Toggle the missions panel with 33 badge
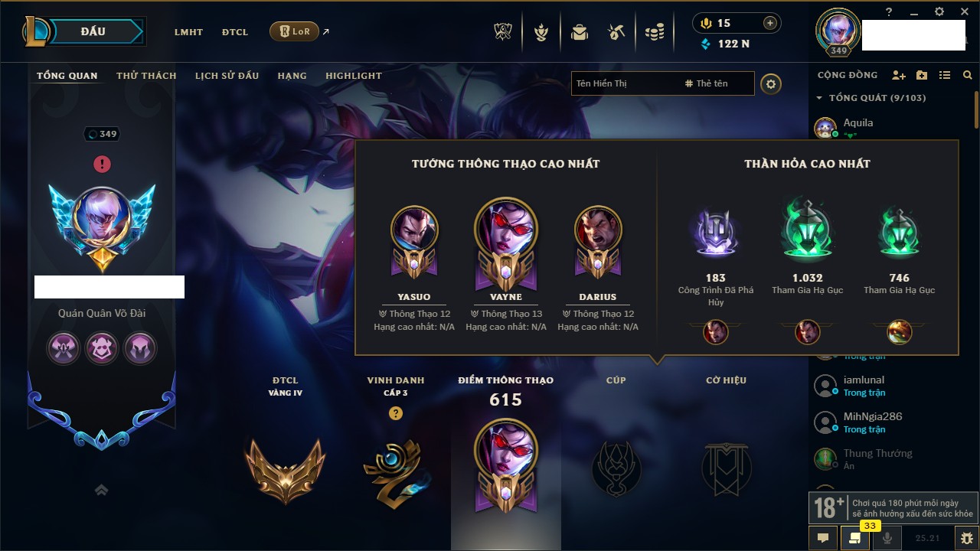 (x=855, y=538)
